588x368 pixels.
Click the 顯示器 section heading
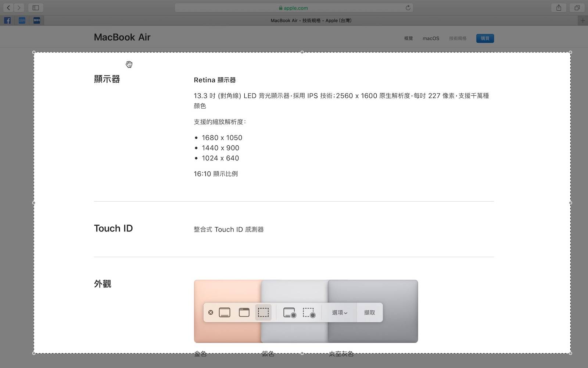(107, 79)
